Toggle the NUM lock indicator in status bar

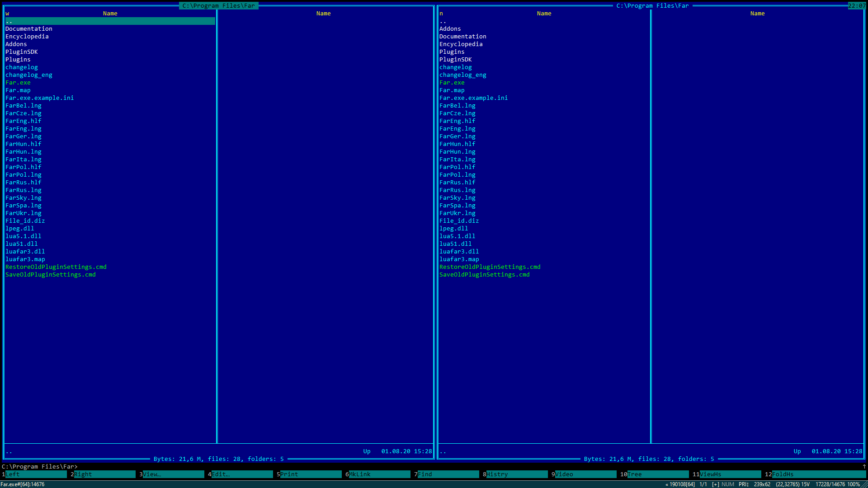[728, 484]
